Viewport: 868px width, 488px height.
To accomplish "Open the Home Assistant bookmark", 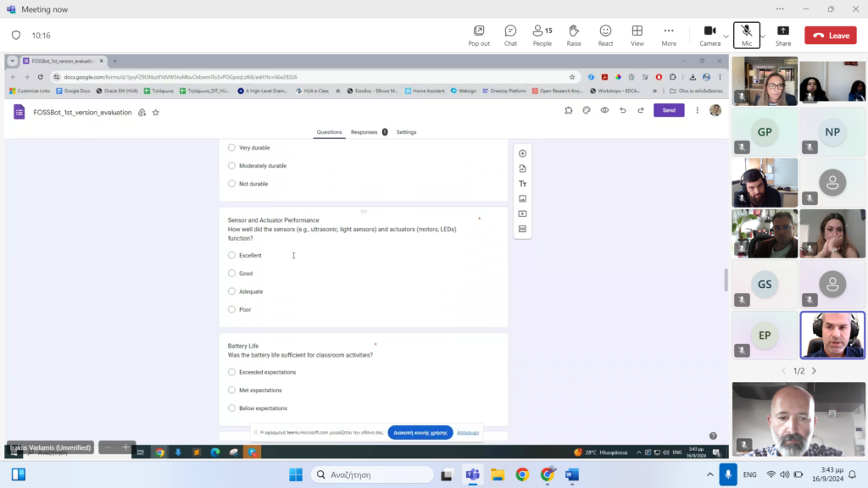I will 425,91.
